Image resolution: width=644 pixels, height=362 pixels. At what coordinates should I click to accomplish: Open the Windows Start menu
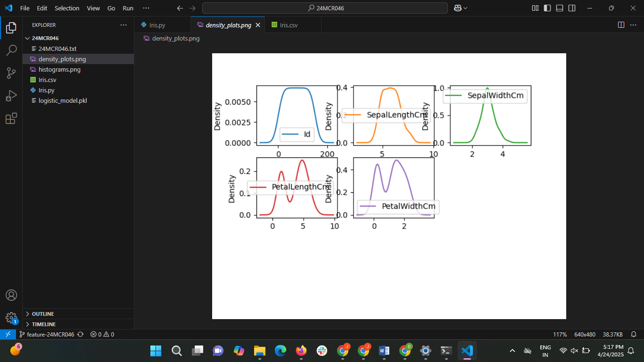point(156,351)
